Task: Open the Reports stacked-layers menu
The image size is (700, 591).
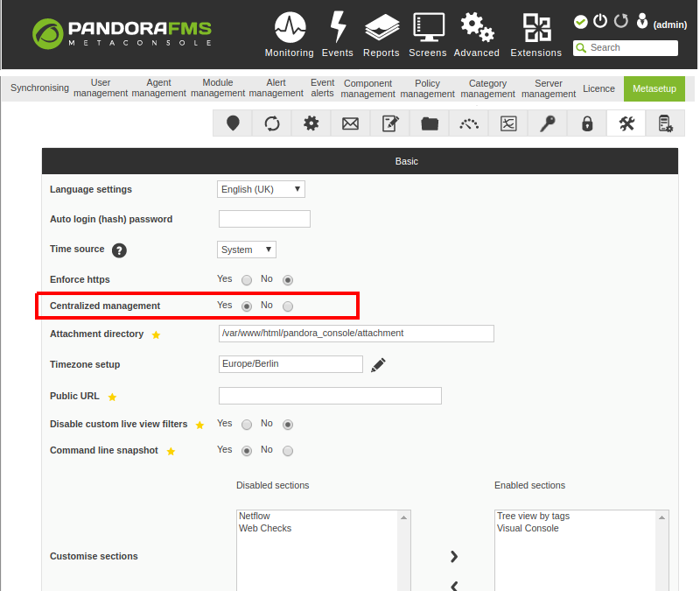Action: point(381,34)
